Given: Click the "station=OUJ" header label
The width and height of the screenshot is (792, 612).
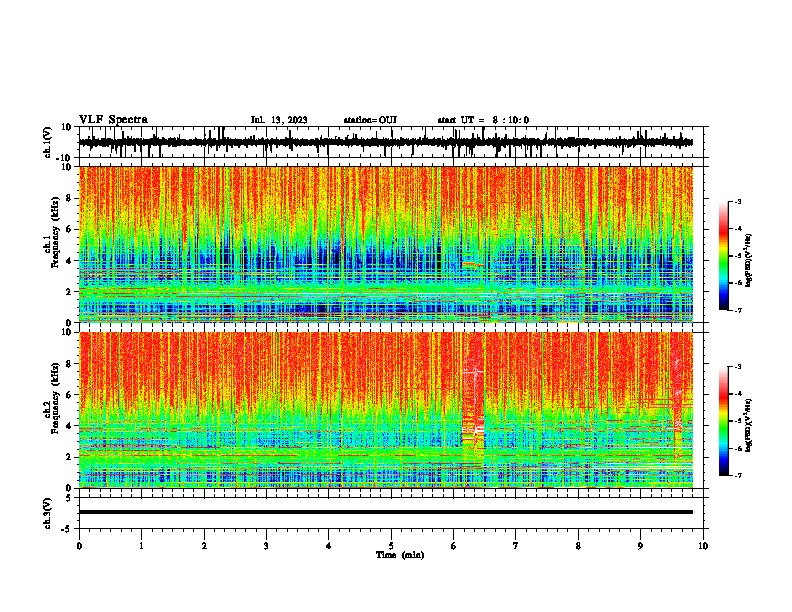Looking at the screenshot, I should (370, 120).
